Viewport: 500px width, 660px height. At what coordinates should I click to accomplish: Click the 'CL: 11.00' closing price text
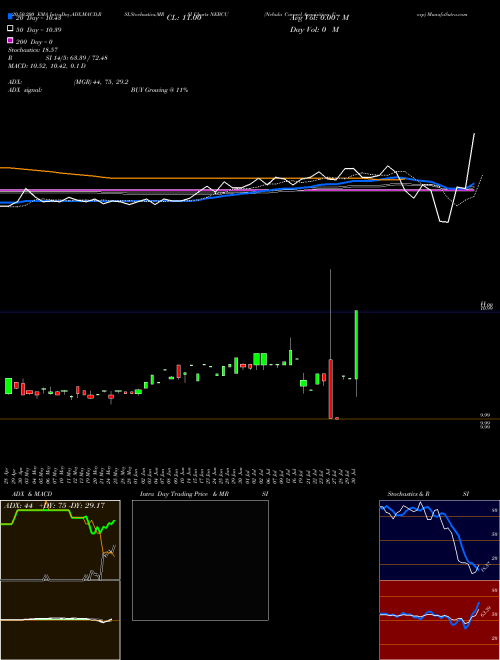pyautogui.click(x=184, y=18)
